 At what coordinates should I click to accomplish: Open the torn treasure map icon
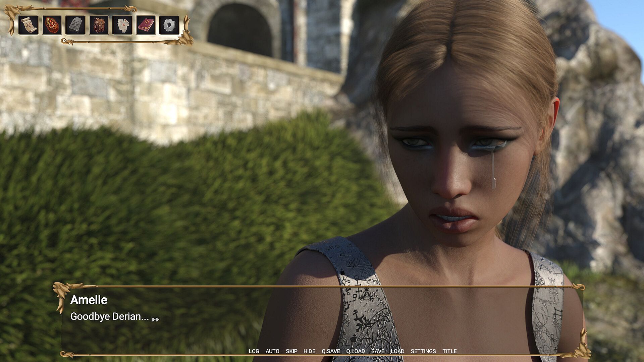pyautogui.click(x=122, y=25)
